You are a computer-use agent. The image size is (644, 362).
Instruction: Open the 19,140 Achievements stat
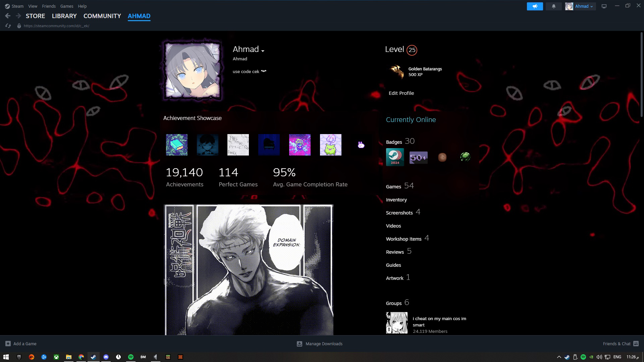[x=184, y=177]
